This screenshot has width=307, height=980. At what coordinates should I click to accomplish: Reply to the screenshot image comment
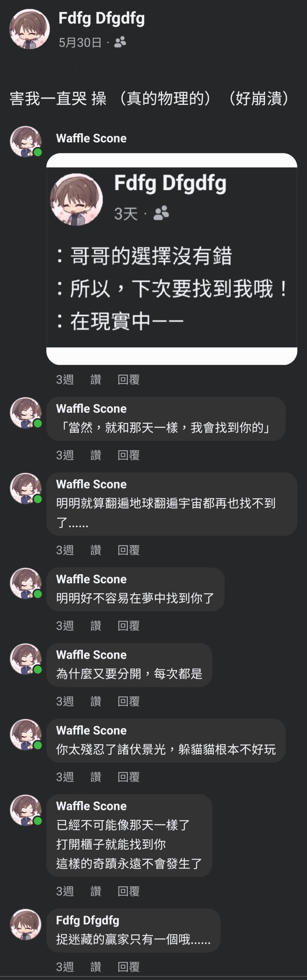(x=129, y=379)
